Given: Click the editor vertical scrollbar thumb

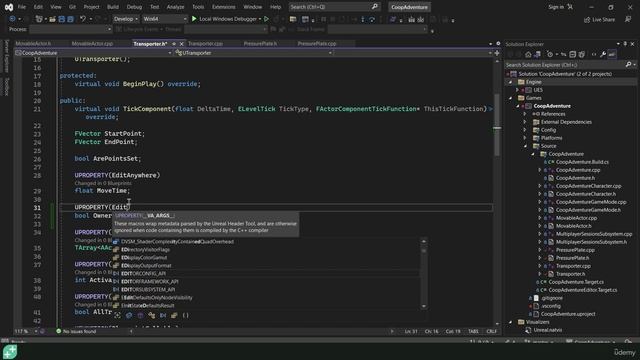Looking at the screenshot, I should pyautogui.click(x=497, y=124).
